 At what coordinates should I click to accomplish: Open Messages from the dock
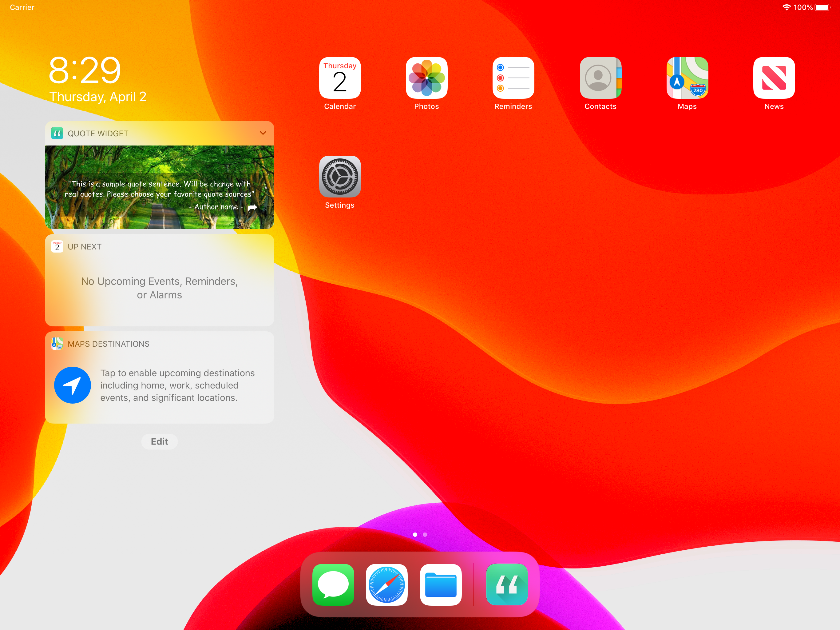(333, 584)
